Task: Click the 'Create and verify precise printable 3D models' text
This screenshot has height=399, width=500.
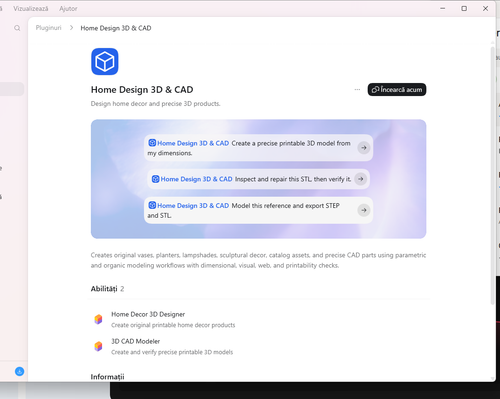Action: tap(172, 352)
